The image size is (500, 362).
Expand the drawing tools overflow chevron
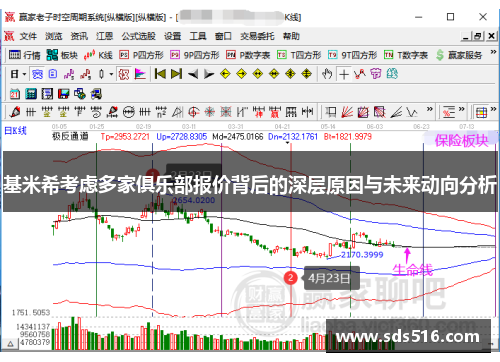coord(430,109)
